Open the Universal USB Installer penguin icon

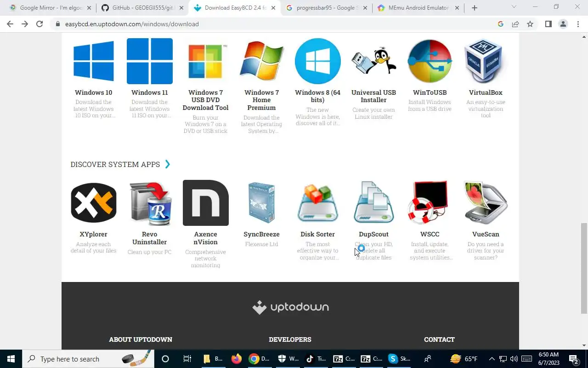(374, 61)
